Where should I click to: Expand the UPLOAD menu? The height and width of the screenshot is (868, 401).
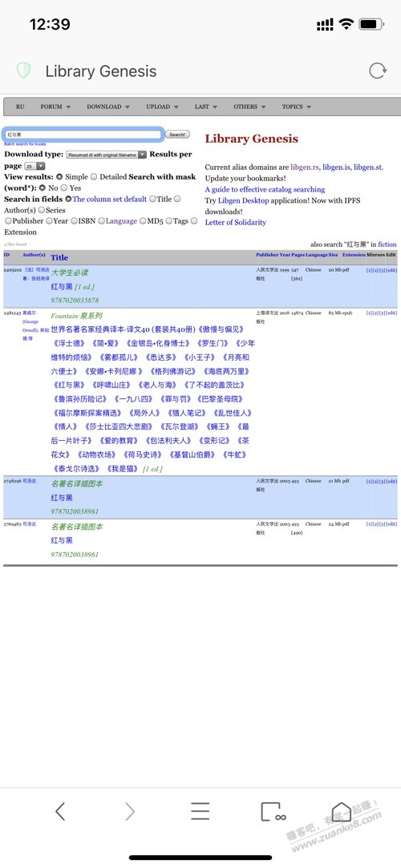point(162,107)
